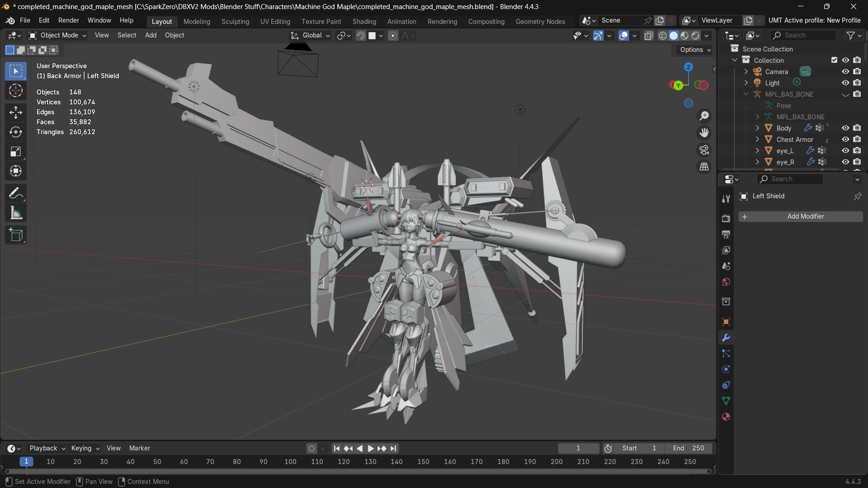Screen dimensions: 868x488
Task: Switch to wireframe viewport shading
Action: point(663,36)
